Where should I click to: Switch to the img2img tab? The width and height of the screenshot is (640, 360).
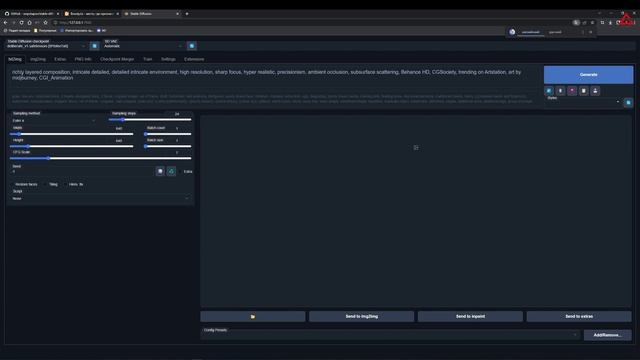coord(38,59)
